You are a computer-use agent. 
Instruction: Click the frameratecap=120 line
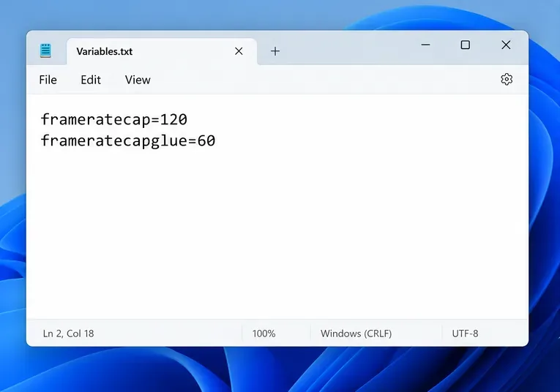pyautogui.click(x=114, y=119)
